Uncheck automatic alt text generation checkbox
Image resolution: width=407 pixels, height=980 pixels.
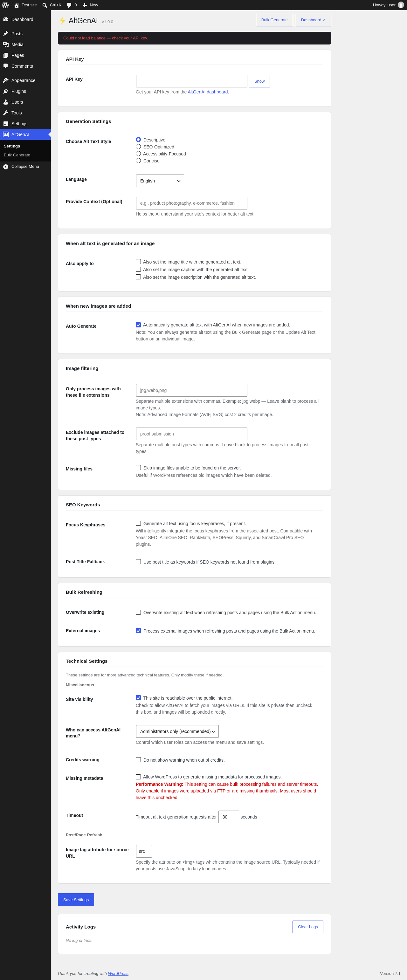(x=138, y=325)
